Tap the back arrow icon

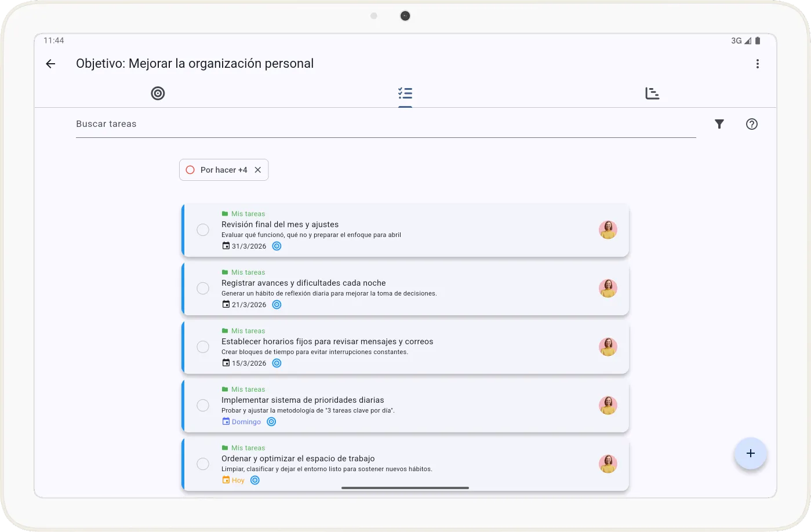pyautogui.click(x=50, y=64)
